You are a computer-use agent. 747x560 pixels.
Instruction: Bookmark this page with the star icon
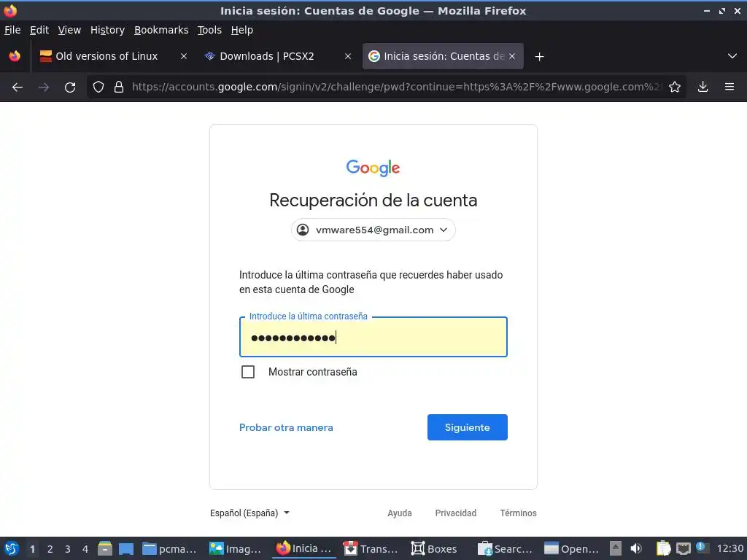pyautogui.click(x=675, y=87)
